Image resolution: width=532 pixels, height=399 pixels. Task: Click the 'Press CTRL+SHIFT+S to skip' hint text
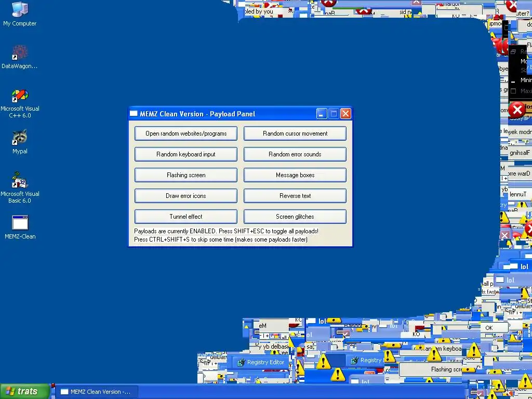[220, 240]
